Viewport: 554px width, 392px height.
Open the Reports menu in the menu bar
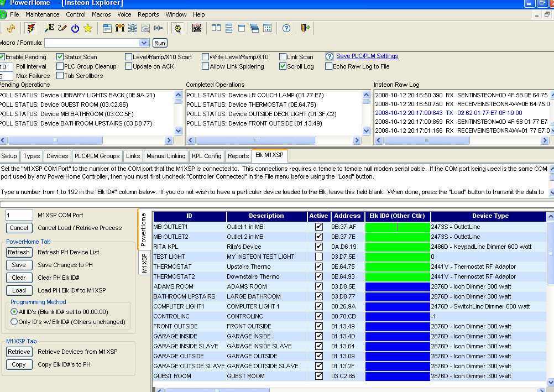coord(148,14)
